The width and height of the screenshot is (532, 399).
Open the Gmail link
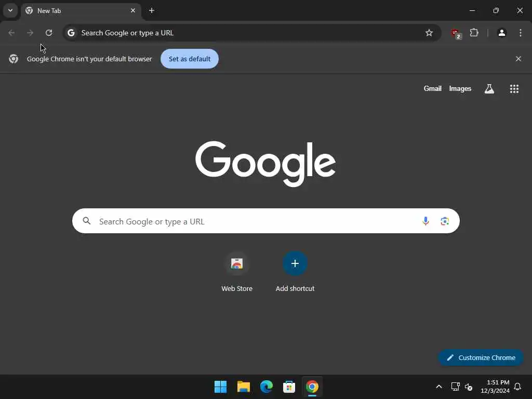[433, 88]
